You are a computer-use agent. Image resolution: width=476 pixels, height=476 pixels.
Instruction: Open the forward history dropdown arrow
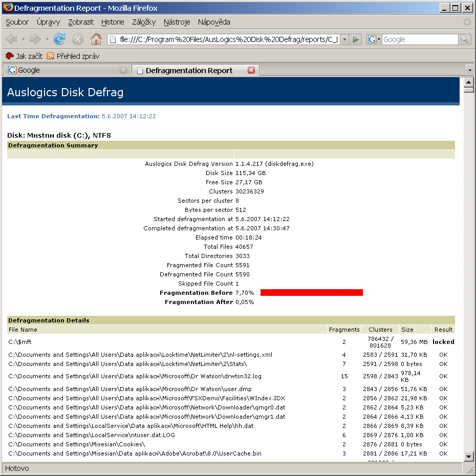[x=47, y=39]
